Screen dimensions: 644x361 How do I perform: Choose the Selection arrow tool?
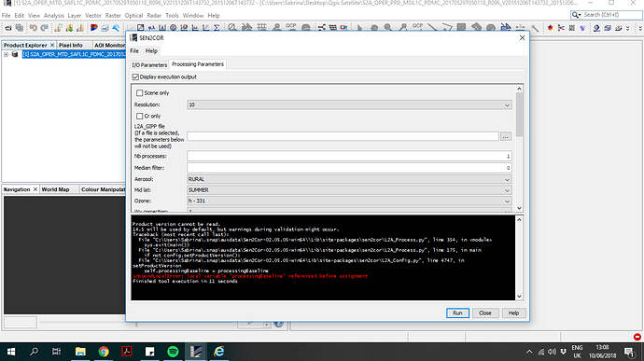coord(359,28)
